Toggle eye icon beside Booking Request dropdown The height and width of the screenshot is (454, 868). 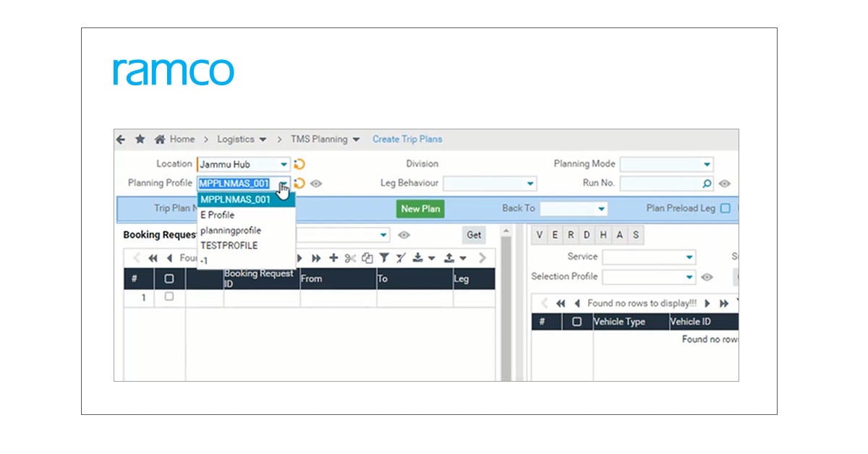[404, 235]
